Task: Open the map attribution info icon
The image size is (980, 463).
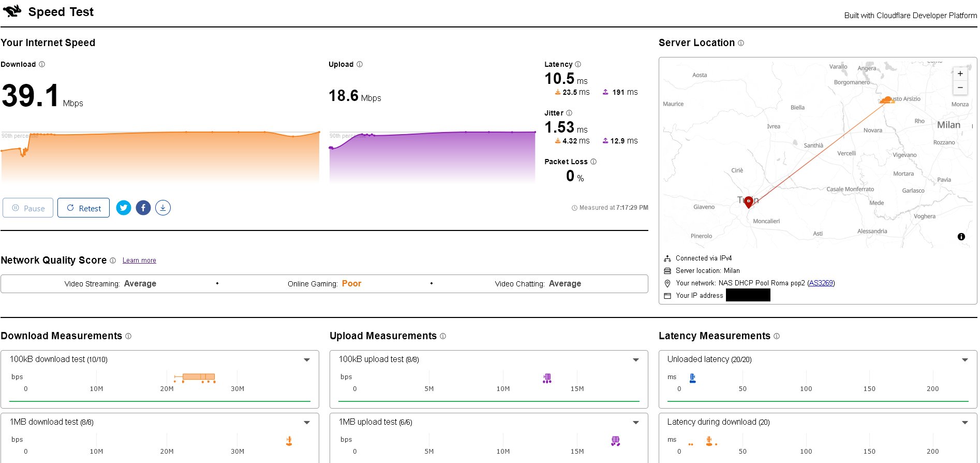Action: coord(961,237)
